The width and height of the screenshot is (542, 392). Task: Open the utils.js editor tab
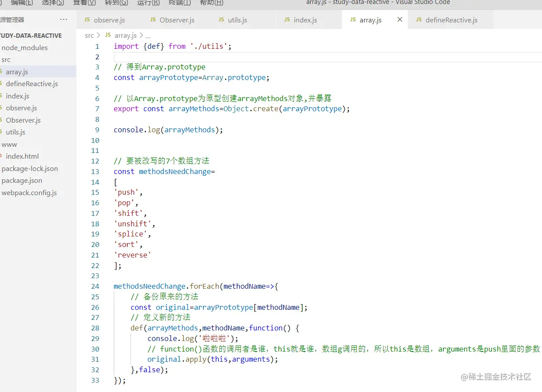coord(237,20)
